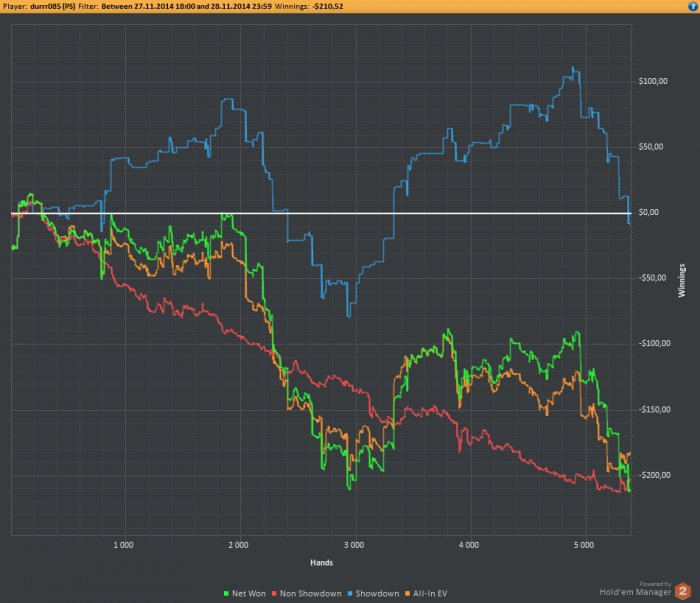Toggle the All-In EV legend entry
The height and width of the screenshot is (603, 700).
click(x=426, y=593)
